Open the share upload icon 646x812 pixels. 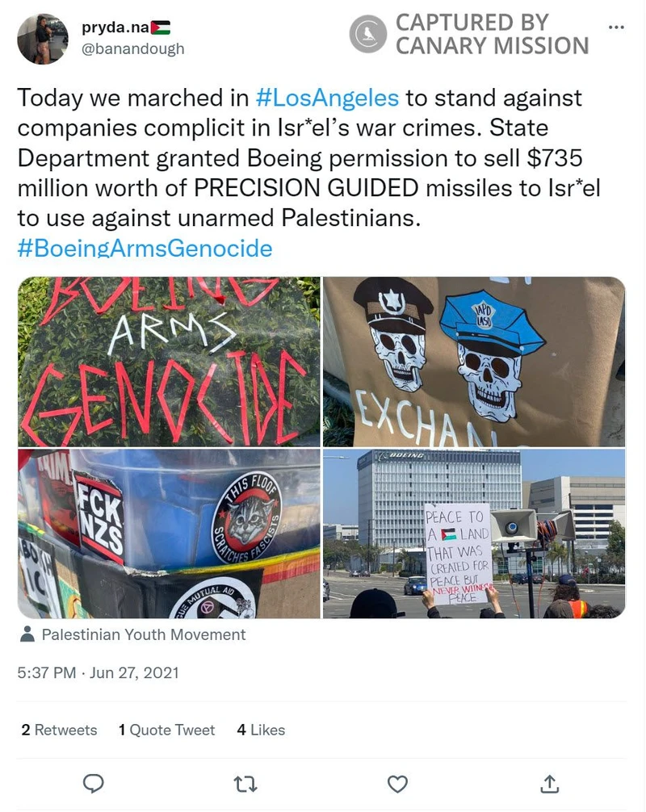point(550,784)
